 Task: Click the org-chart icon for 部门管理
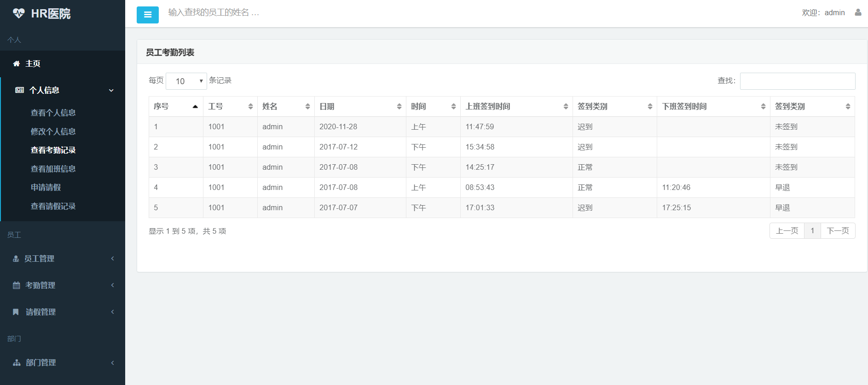(x=17, y=362)
